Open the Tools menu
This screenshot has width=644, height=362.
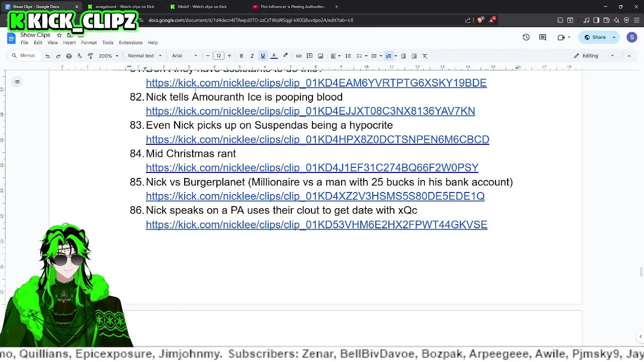coord(108,43)
